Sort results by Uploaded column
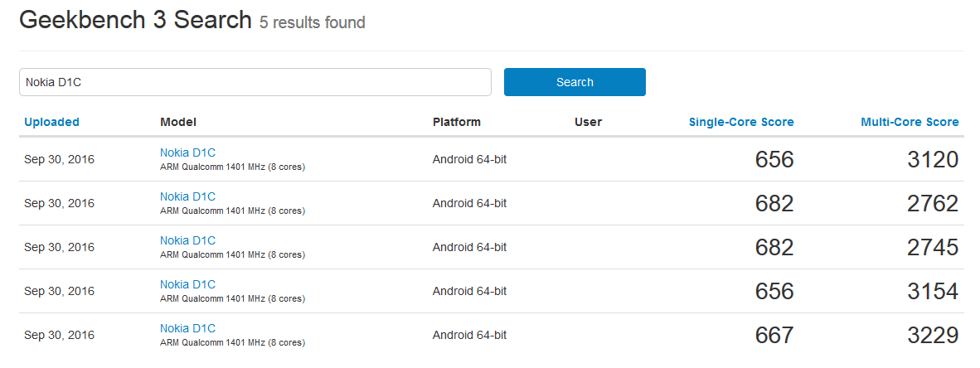The image size is (980, 368). tap(51, 122)
